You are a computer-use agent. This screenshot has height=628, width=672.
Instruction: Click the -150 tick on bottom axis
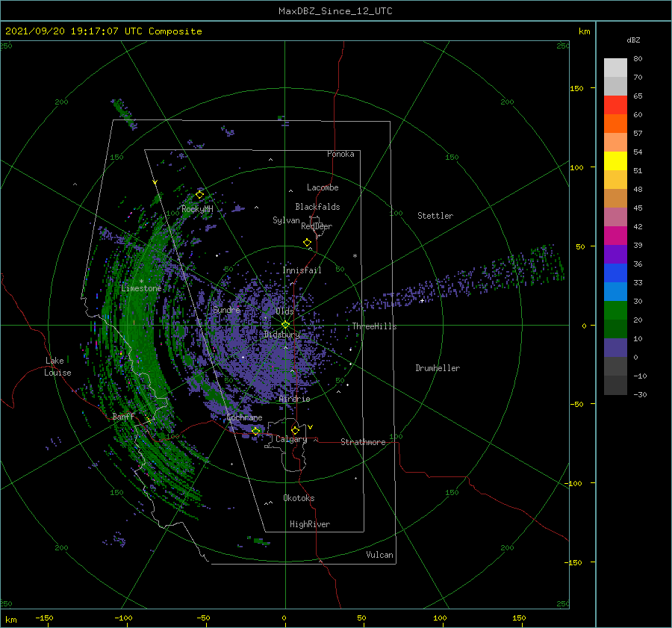44,618
